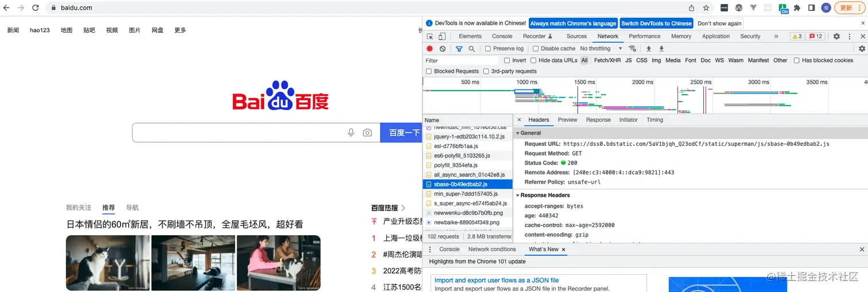Filter requests by JS type

pos(629,60)
